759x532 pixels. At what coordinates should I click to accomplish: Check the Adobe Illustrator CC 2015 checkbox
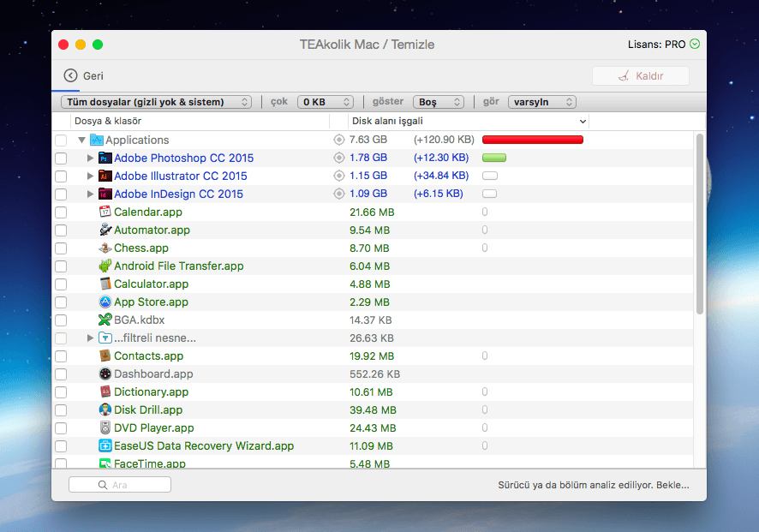coord(61,176)
